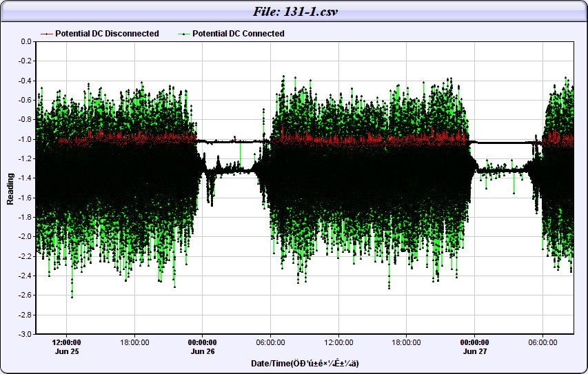The height and width of the screenshot is (374, 588).
Task: Select the chart title File: 131-1.csv
Action: point(294,12)
